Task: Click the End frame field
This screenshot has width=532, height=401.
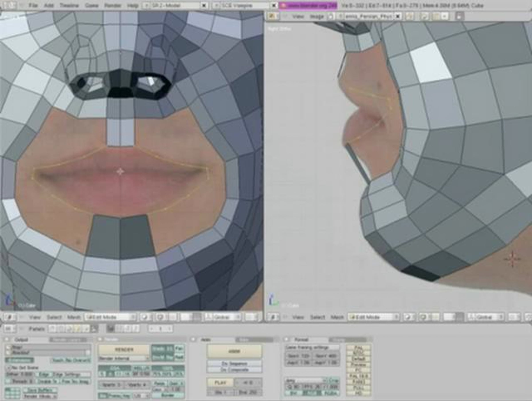Action: point(248,393)
